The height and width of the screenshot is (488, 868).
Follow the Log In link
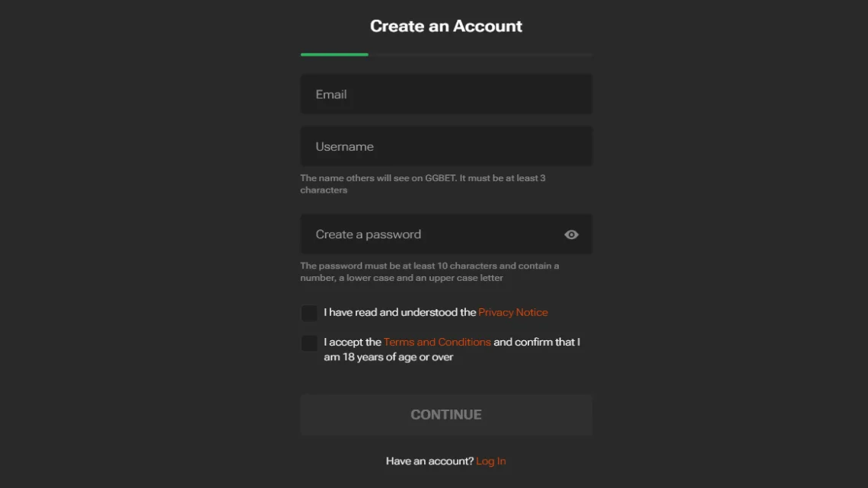pyautogui.click(x=491, y=461)
